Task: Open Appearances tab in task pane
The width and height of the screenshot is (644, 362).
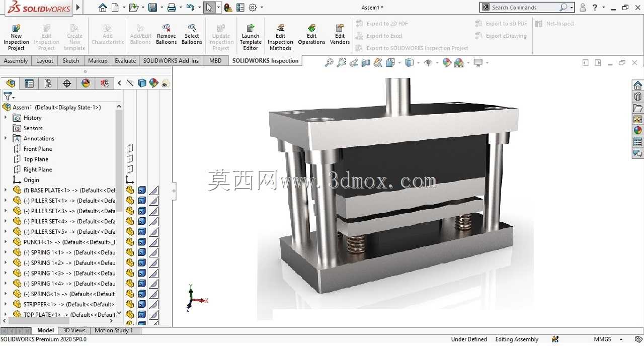Action: coord(638,130)
